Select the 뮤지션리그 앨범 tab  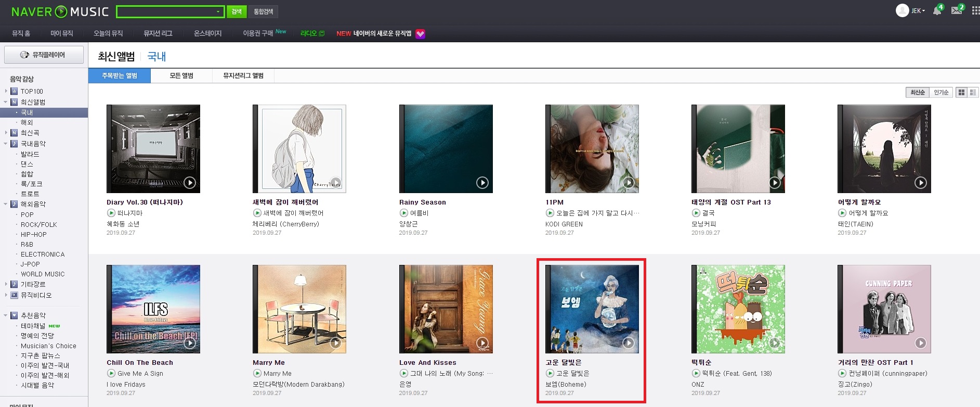click(x=243, y=75)
